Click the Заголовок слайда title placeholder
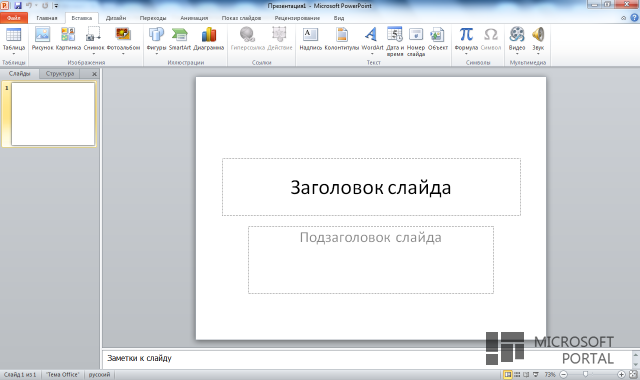This screenshot has width=640, height=380. pyautogui.click(x=371, y=187)
